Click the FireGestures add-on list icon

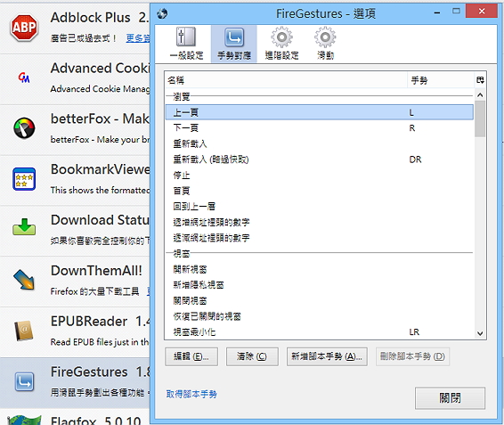pyautogui.click(x=24, y=381)
